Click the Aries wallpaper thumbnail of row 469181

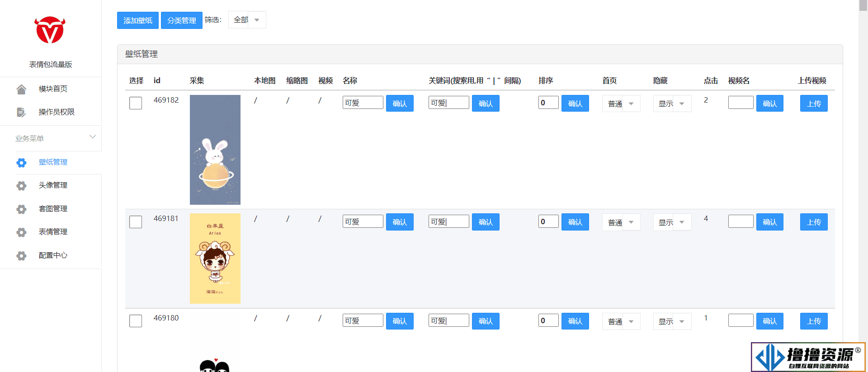tap(215, 258)
